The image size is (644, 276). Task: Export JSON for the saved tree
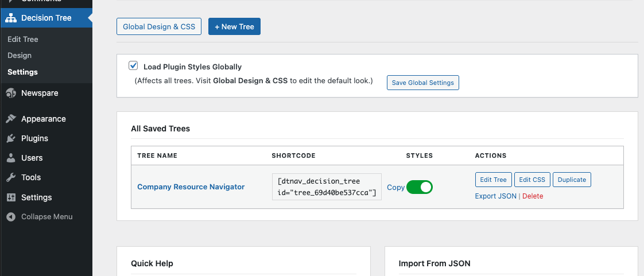495,196
